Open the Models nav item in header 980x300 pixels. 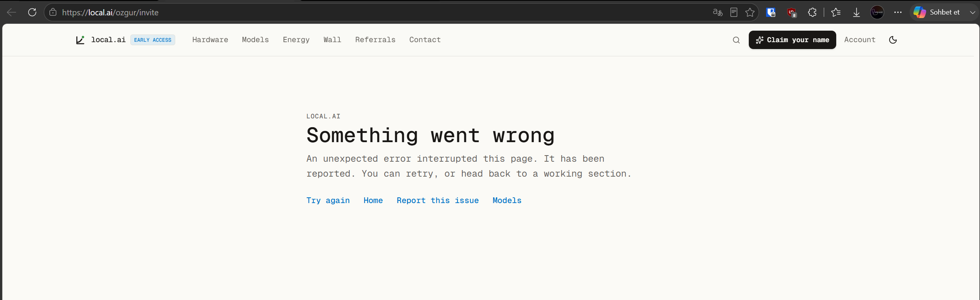255,40
